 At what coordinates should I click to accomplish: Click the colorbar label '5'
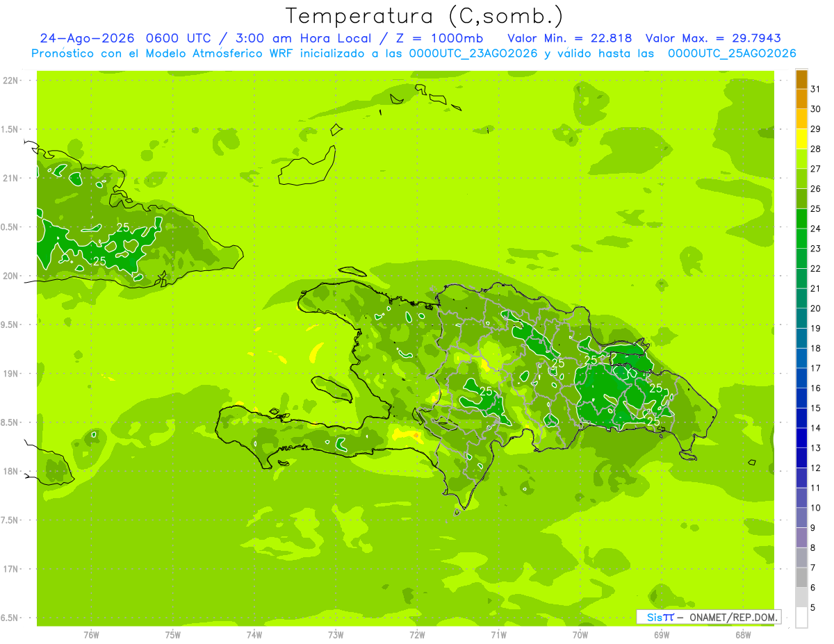(x=813, y=608)
